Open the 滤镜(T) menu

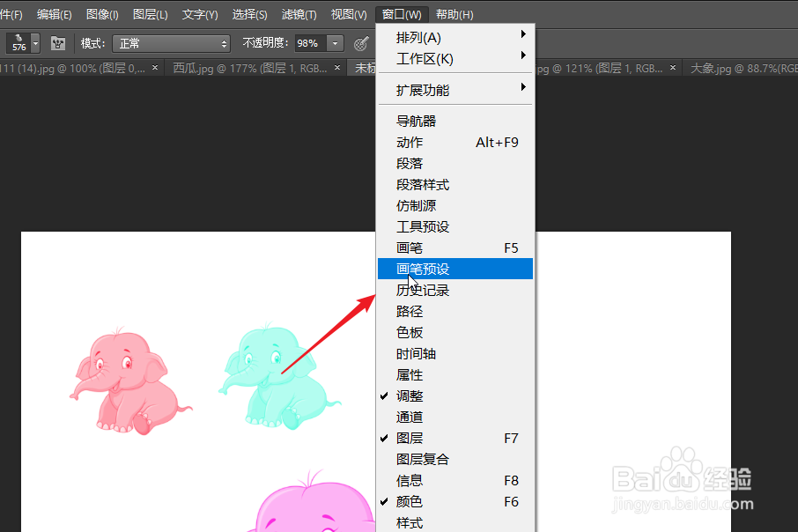299,14
